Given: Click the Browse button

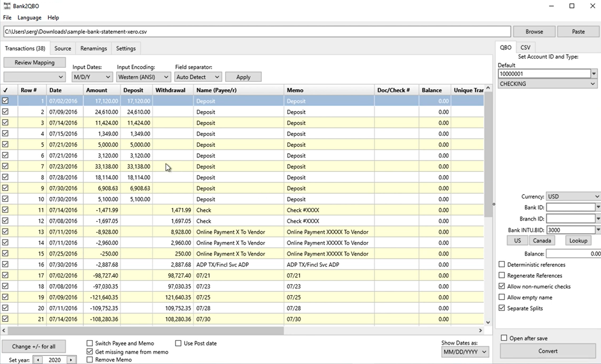Looking at the screenshot, I should pos(534,31).
